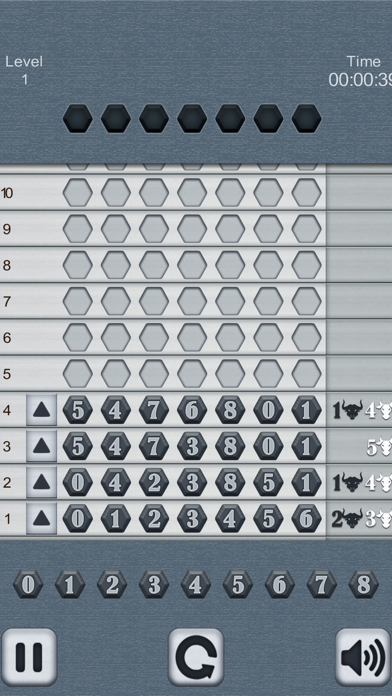Click the black bull icon in row 1 result
392x696 pixels.
(353, 518)
